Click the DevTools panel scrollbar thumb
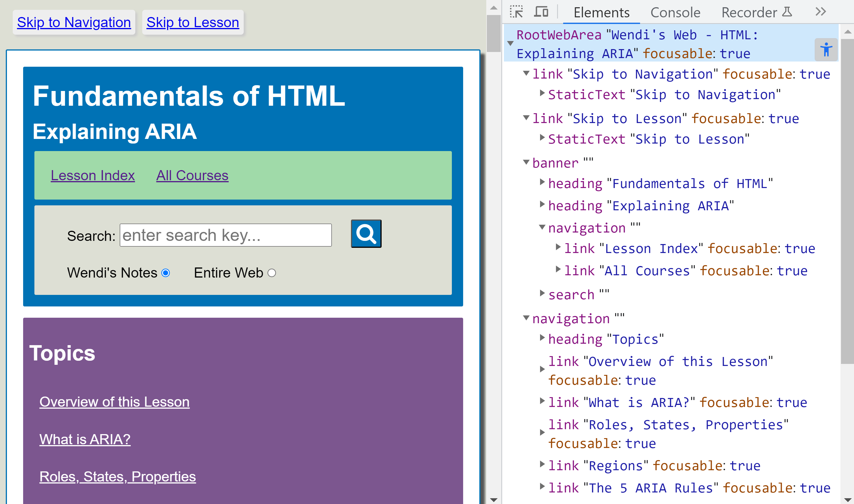854x504 pixels. pos(848,201)
